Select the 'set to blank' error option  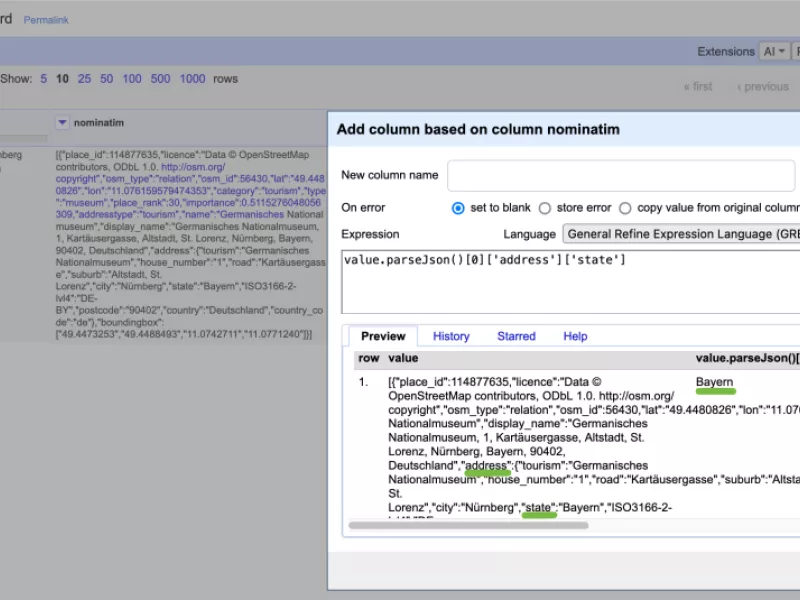(x=456, y=208)
